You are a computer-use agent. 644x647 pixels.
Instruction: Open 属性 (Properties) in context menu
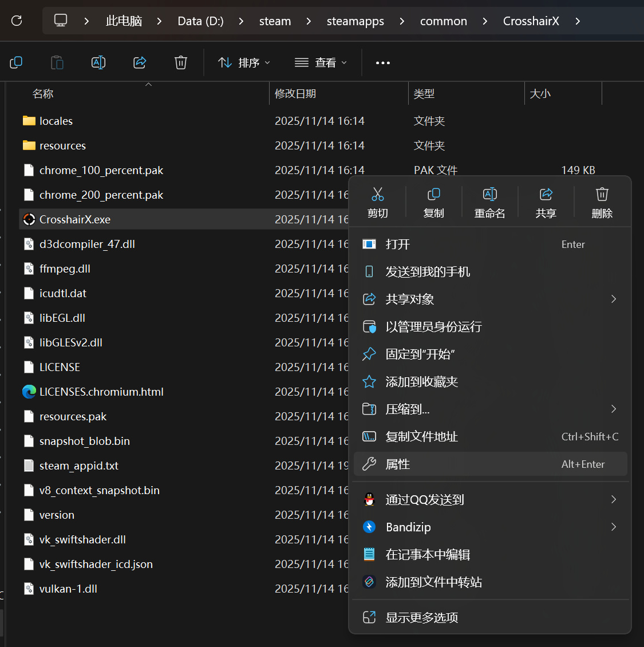[490, 464]
